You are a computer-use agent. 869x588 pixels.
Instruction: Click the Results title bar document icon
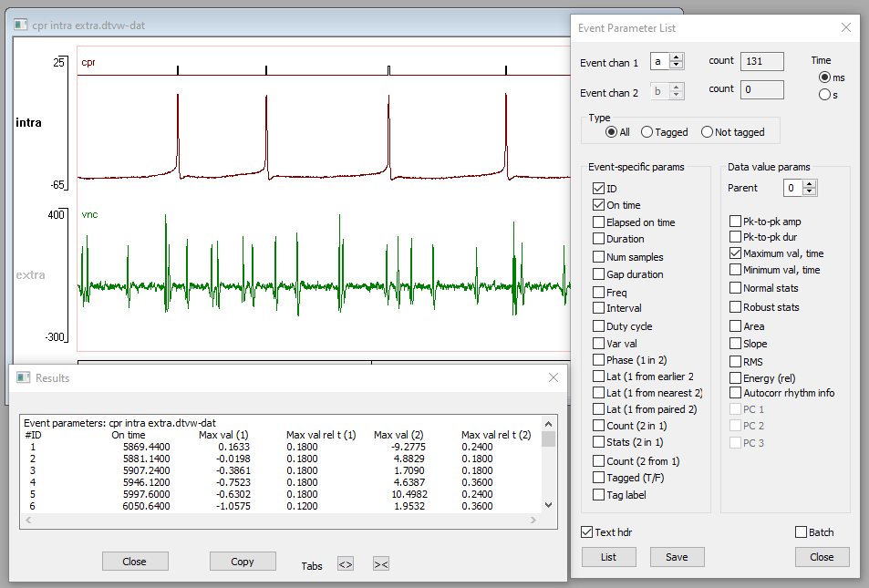pos(20,377)
